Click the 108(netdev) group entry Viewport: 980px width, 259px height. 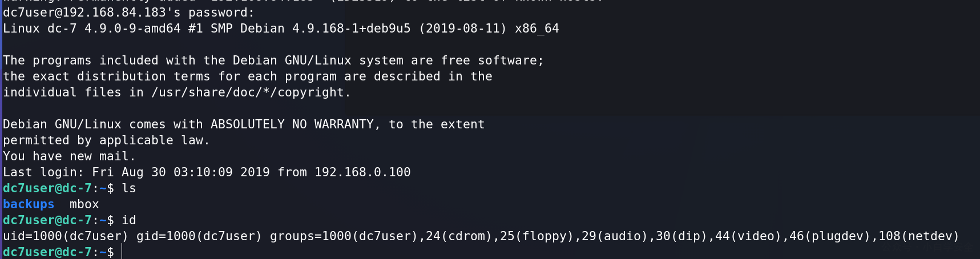click(919, 236)
